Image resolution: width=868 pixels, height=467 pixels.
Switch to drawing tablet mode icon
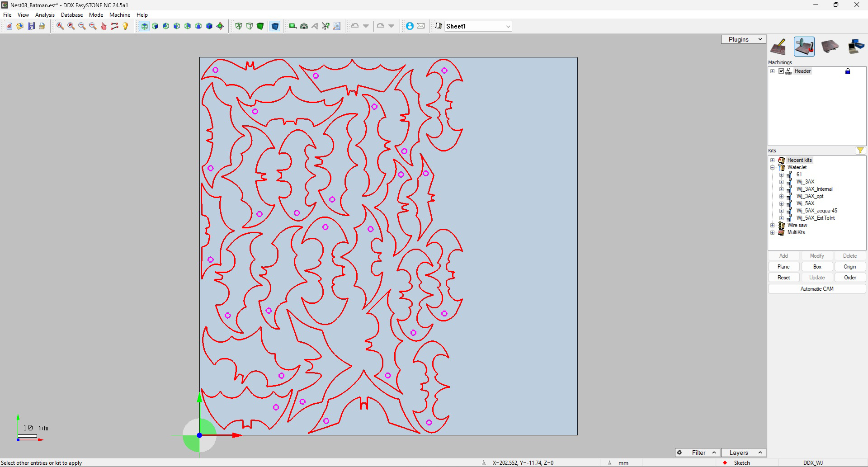(778, 47)
